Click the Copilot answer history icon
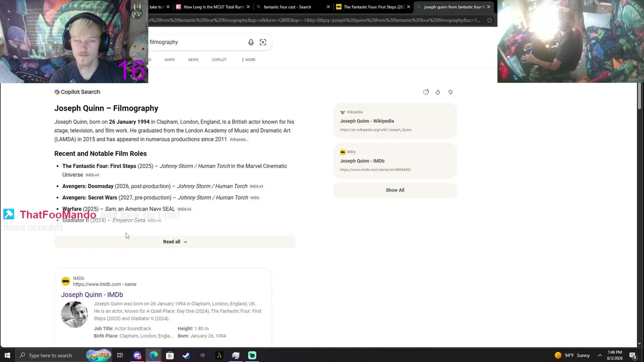 (426, 92)
